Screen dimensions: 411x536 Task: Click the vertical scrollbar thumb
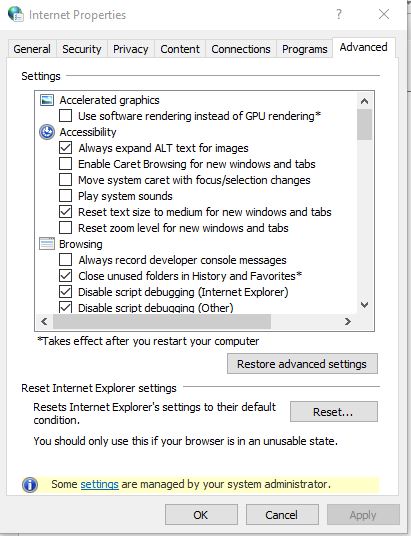click(x=364, y=124)
